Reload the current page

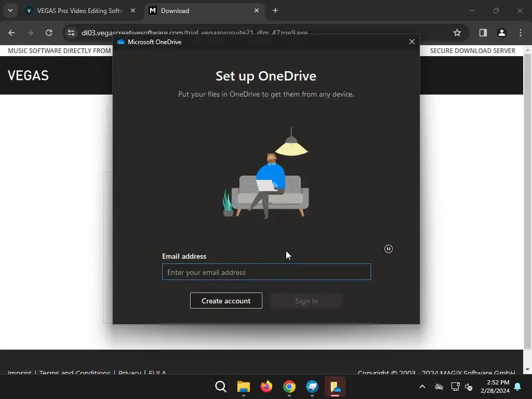coord(49,33)
